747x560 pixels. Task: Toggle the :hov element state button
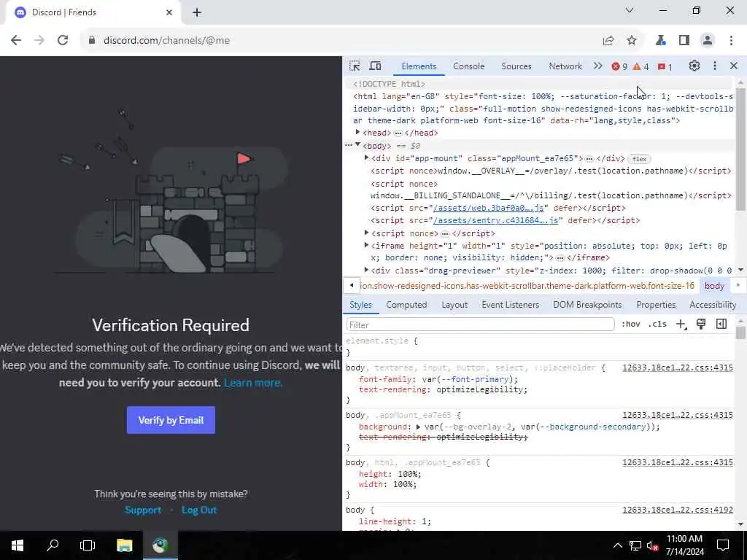point(630,324)
